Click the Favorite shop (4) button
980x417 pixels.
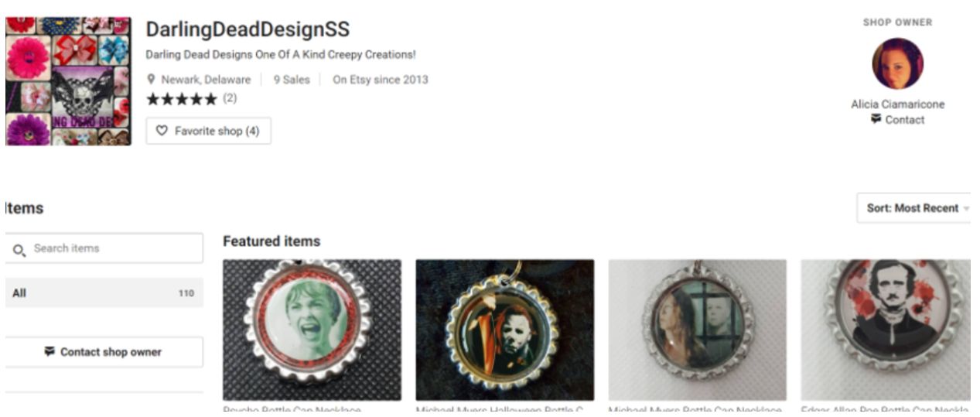pos(208,132)
